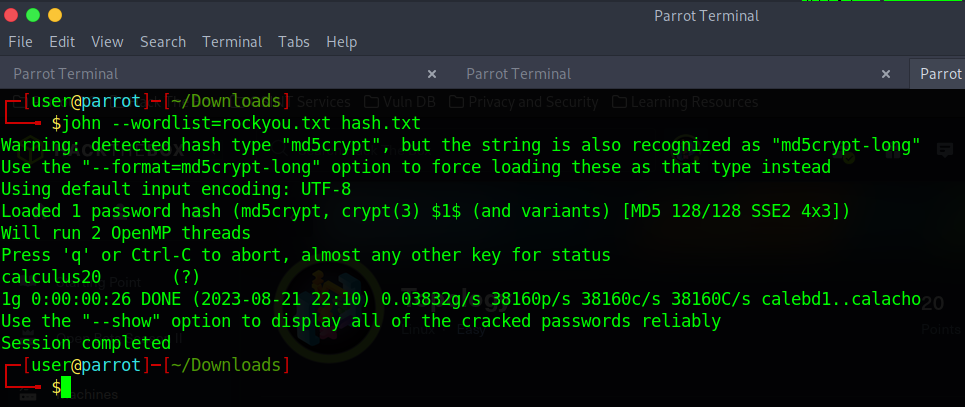965x407 pixels.
Task: Click the green cursor at the prompt
Action: click(x=66, y=387)
